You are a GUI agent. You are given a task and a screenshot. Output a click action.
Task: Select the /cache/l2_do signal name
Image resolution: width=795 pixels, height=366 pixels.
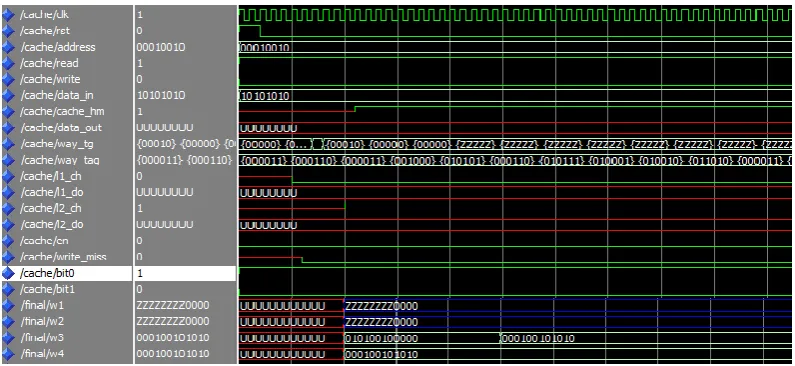(51, 225)
